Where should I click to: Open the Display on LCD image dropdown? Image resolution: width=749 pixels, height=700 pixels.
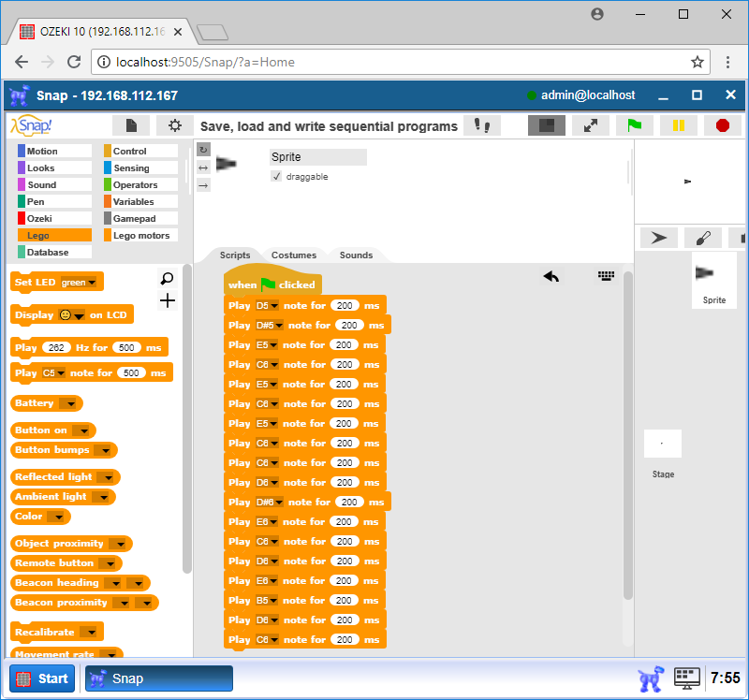click(79, 315)
